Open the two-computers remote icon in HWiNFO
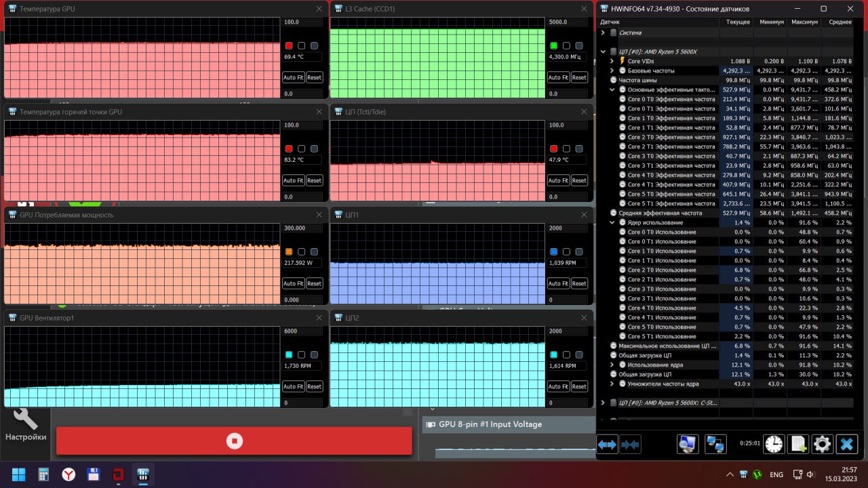The height and width of the screenshot is (488, 868). 715,444
